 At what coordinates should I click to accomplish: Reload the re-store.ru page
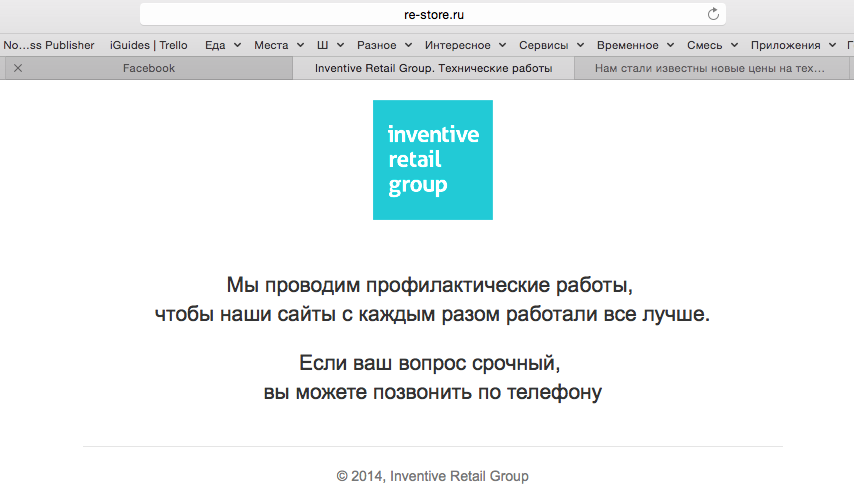(x=713, y=14)
